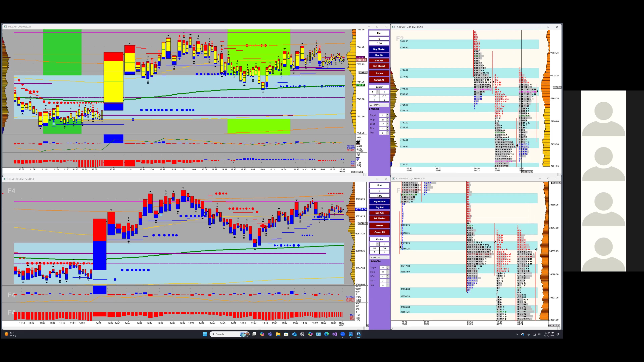Click Buy Market in the MESZ26 panel
Image resolution: width=644 pixels, height=362 pixels.
[x=379, y=49]
